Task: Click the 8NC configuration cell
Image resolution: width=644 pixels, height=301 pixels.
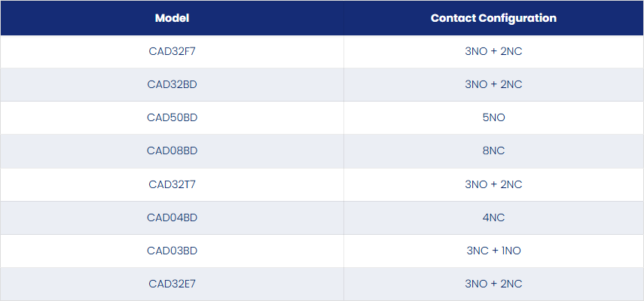Action: 493,151
